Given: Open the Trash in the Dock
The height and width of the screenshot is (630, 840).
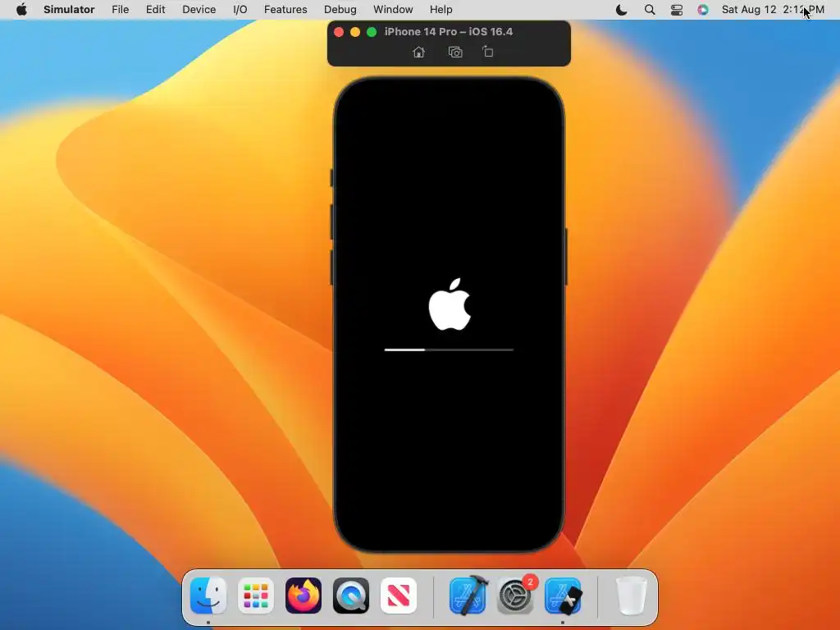Looking at the screenshot, I should [632, 596].
